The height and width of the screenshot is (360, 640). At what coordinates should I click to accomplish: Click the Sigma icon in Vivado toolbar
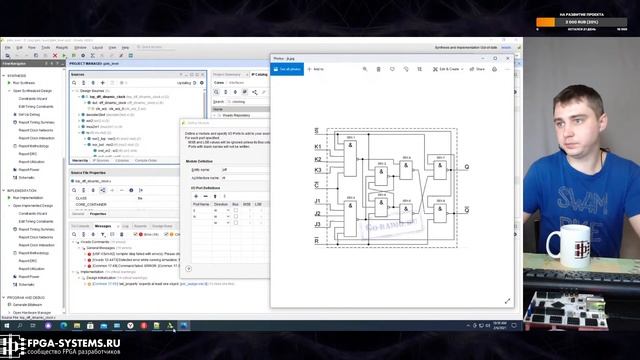[x=93, y=56]
